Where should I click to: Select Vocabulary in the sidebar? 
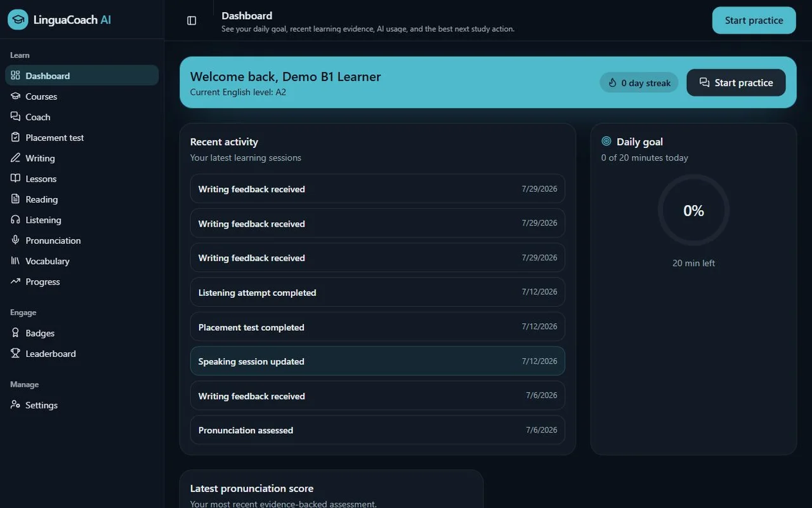point(82,261)
